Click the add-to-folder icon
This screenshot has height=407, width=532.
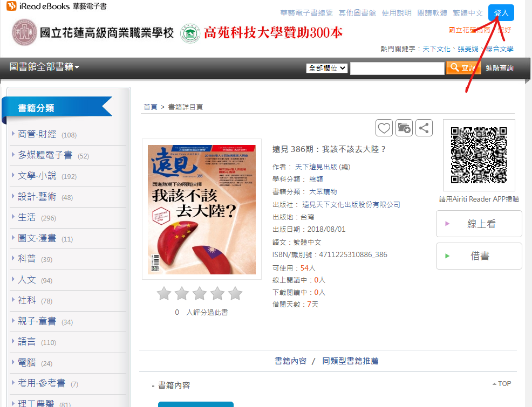(404, 128)
